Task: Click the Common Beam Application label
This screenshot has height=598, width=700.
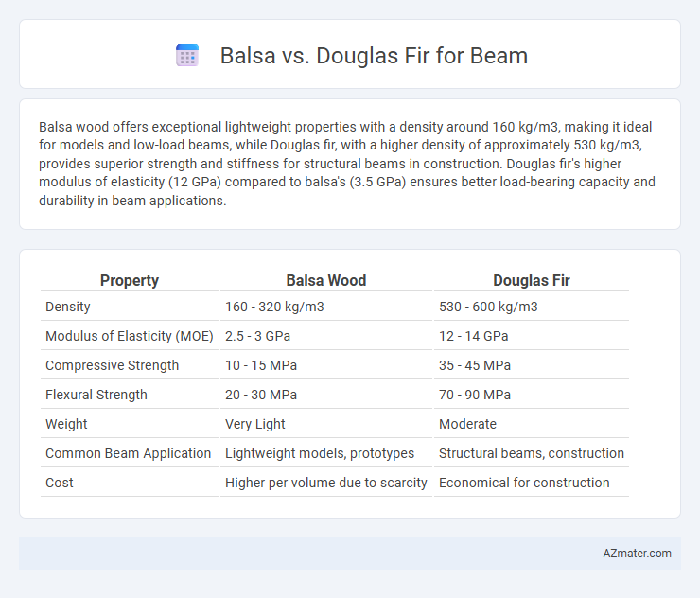Action: pos(128,453)
